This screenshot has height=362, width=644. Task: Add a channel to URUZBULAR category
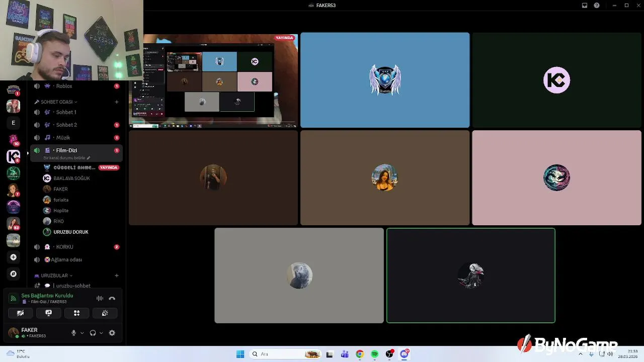click(x=116, y=276)
